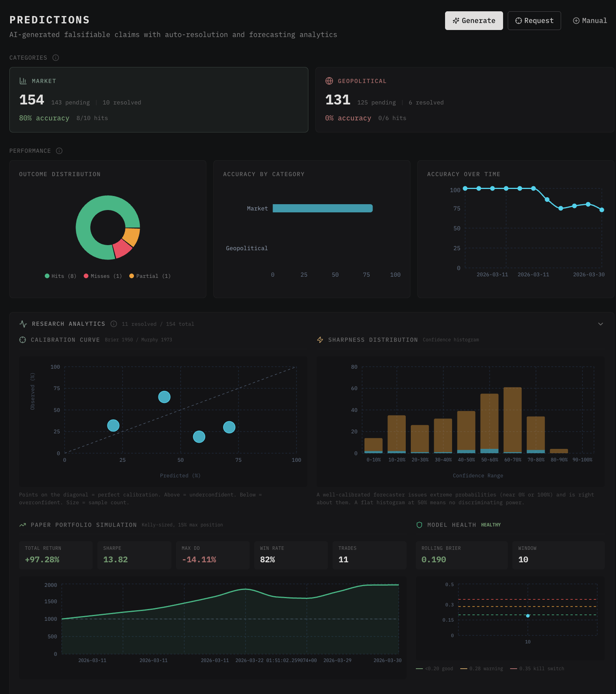The height and width of the screenshot is (694, 616).
Task: Click the HEALTHY status label
Action: 491,525
